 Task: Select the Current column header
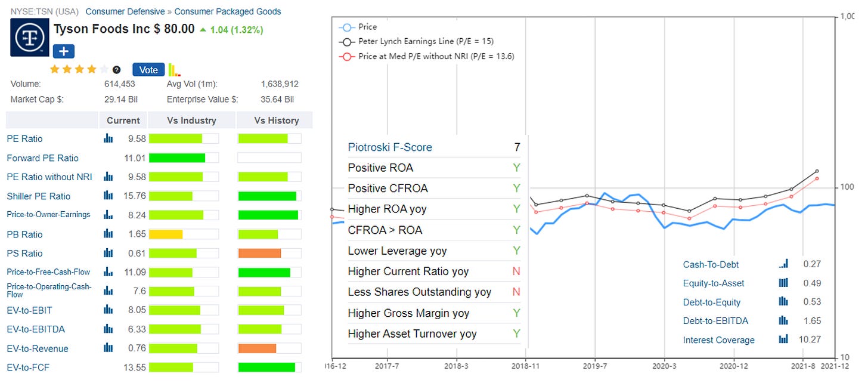pyautogui.click(x=123, y=120)
